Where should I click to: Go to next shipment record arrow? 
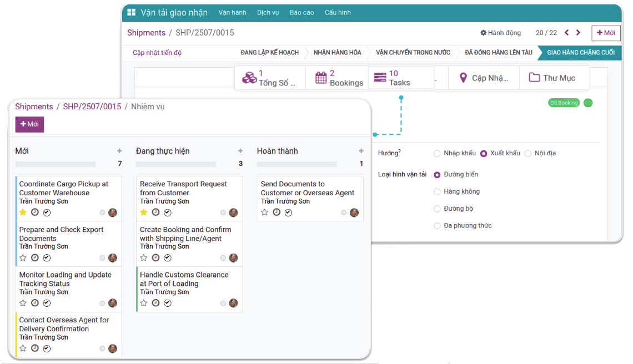pyautogui.click(x=578, y=33)
